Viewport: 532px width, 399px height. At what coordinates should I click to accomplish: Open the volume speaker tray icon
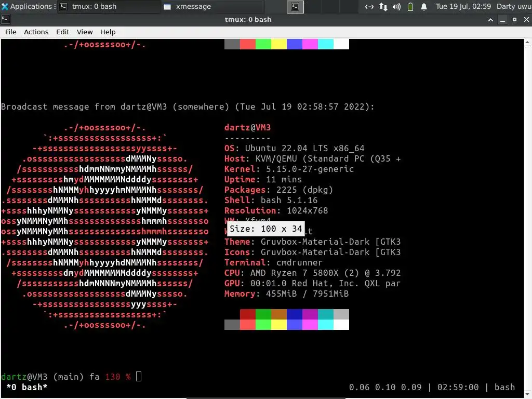(x=396, y=6)
